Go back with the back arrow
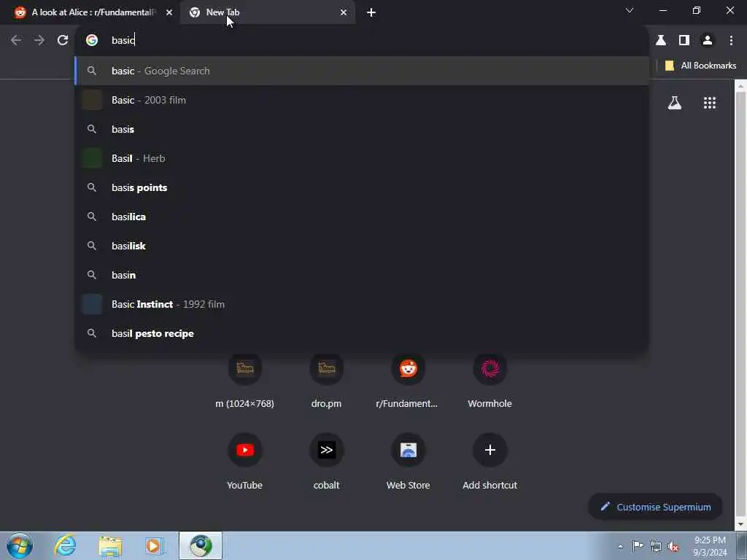The width and height of the screenshot is (747, 560). tap(16, 41)
